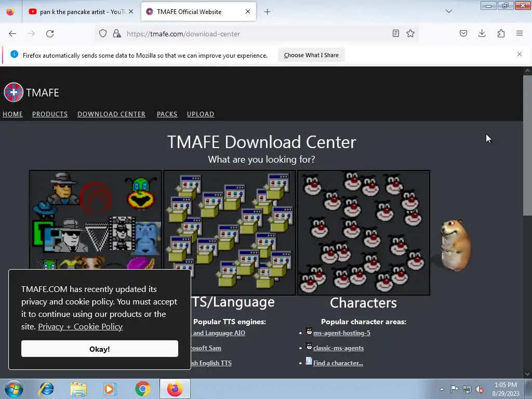This screenshot has width=532, height=399.
Task: Open the classic-ms-agents link
Action: [338, 348]
